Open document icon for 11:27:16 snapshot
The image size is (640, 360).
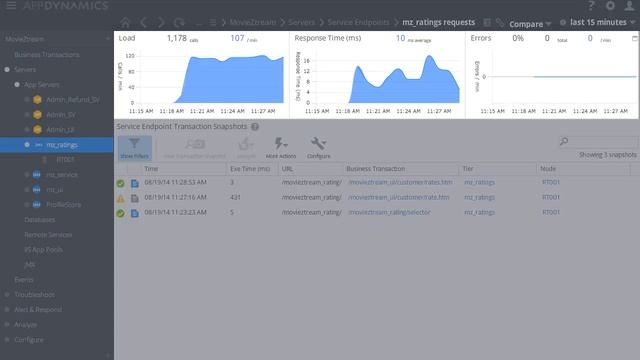coord(135,198)
